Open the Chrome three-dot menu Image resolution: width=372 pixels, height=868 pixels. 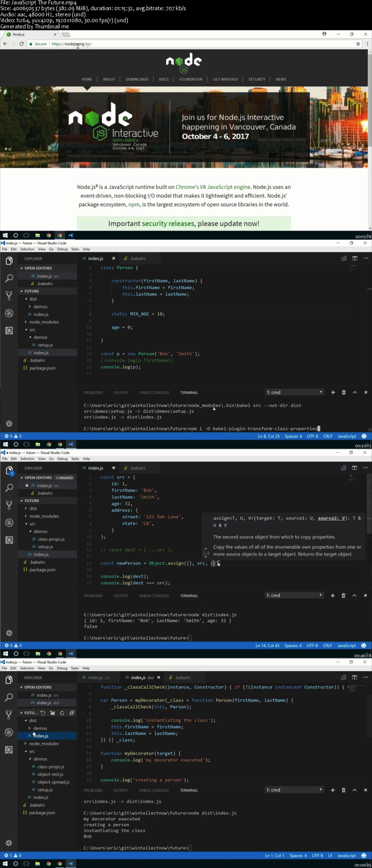click(367, 44)
